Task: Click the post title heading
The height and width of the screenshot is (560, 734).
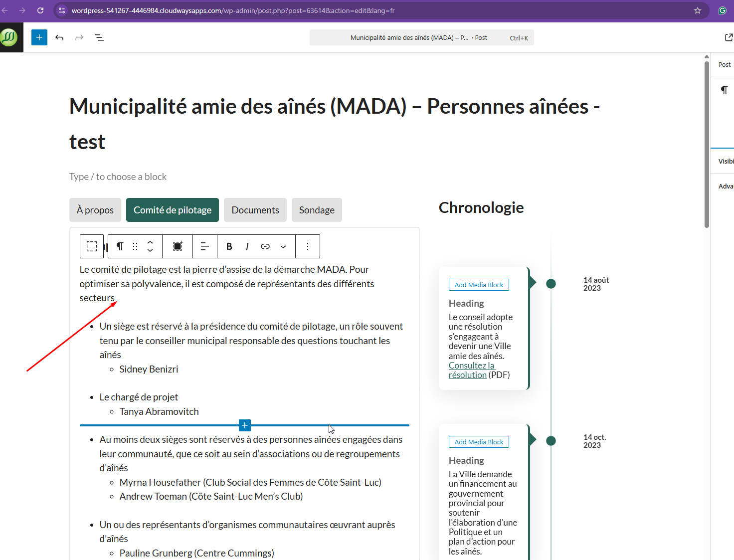Action: point(335,124)
